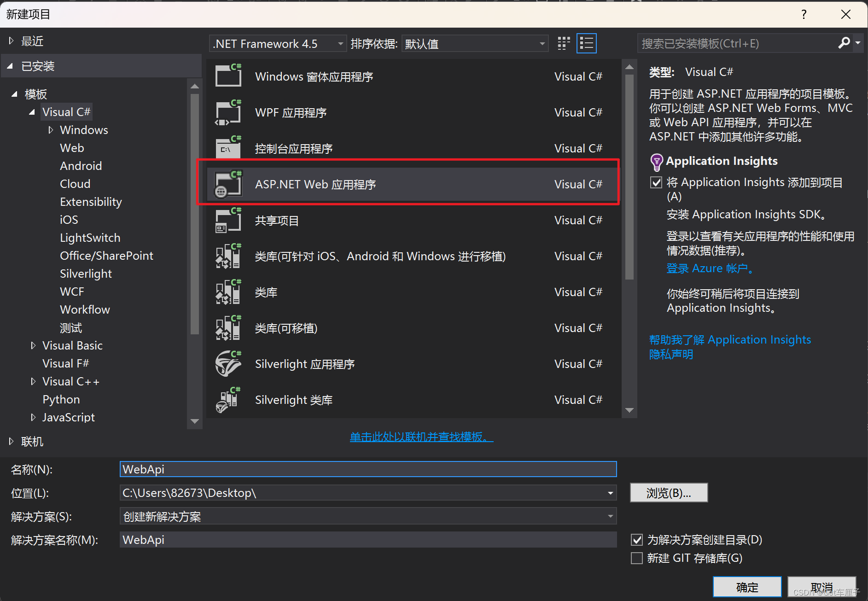Click the solution name input field

point(368,539)
